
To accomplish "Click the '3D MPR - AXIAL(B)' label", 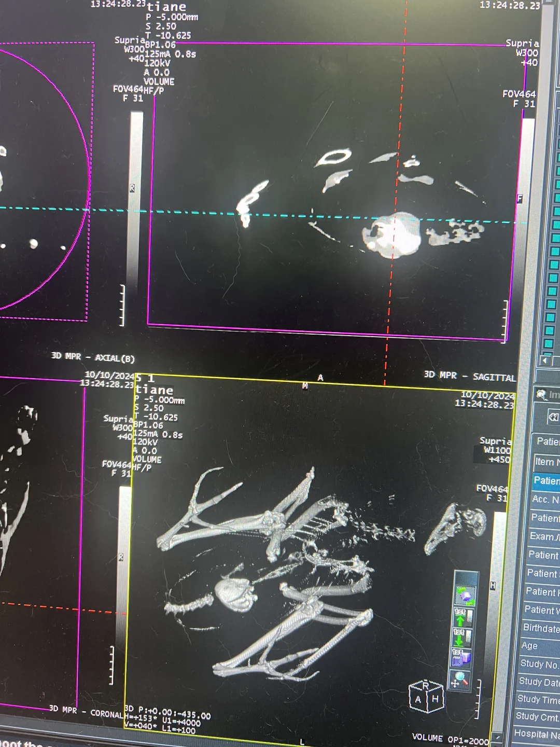I will 93,357.
